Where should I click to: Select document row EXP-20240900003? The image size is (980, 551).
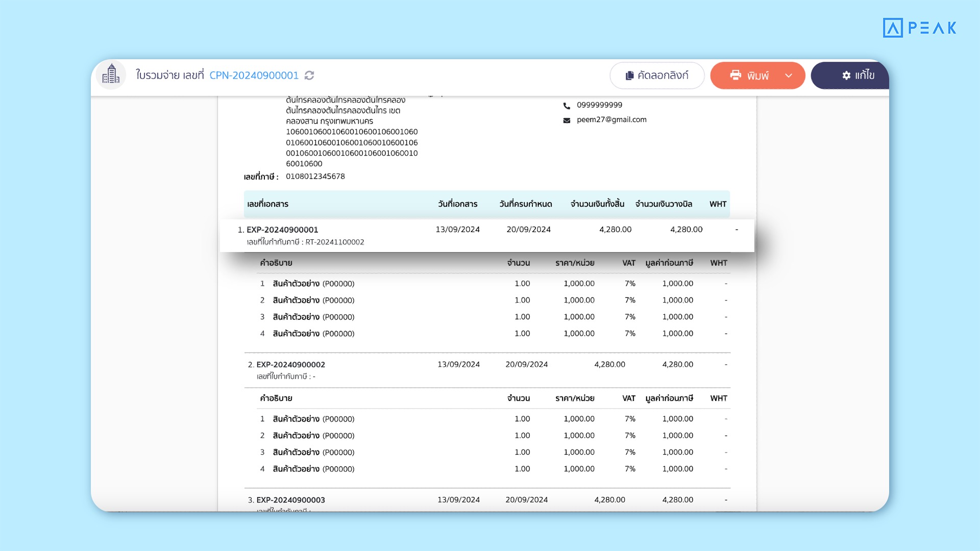487,500
